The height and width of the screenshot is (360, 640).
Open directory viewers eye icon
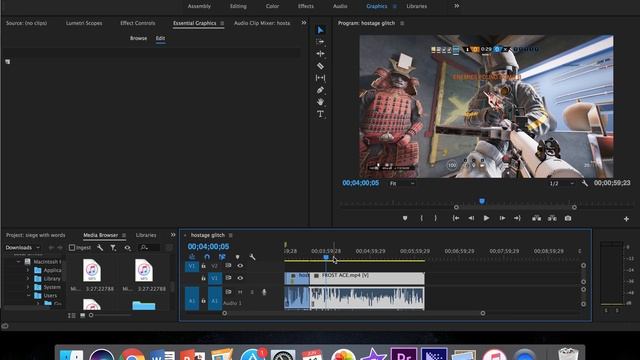pos(128,247)
